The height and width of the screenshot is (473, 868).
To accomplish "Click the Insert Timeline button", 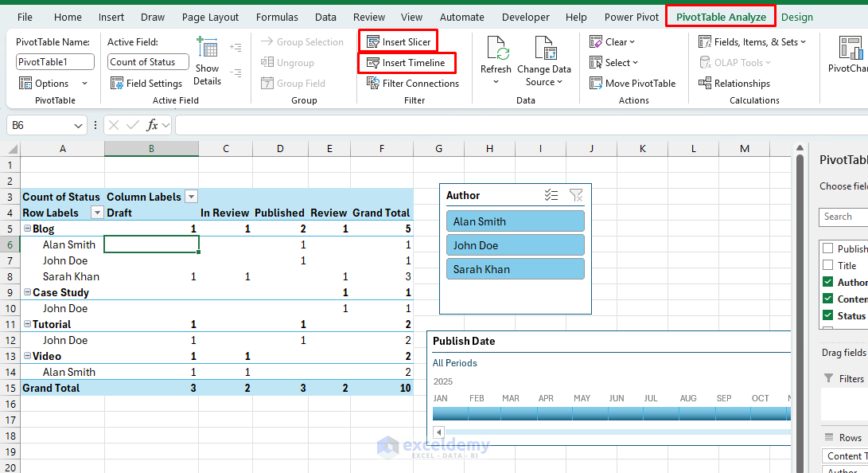I will 407,63.
